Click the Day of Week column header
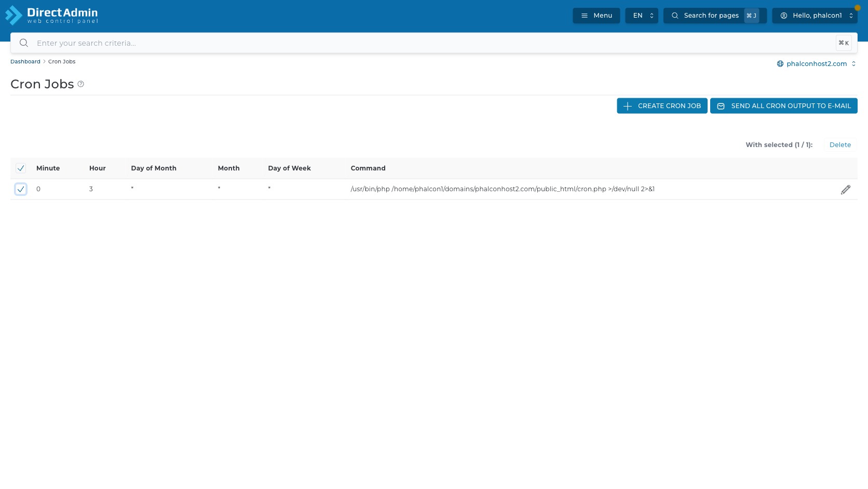Viewport: 868px width, 489px height. click(x=289, y=168)
